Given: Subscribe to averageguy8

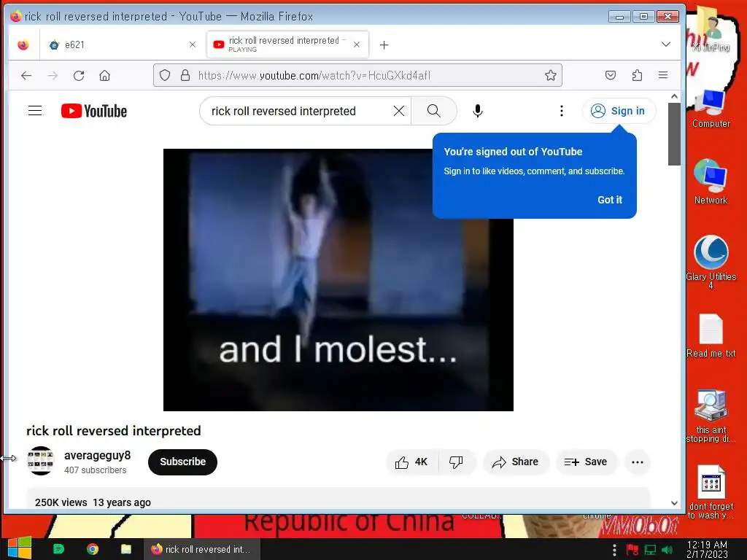Looking at the screenshot, I should [x=182, y=462].
